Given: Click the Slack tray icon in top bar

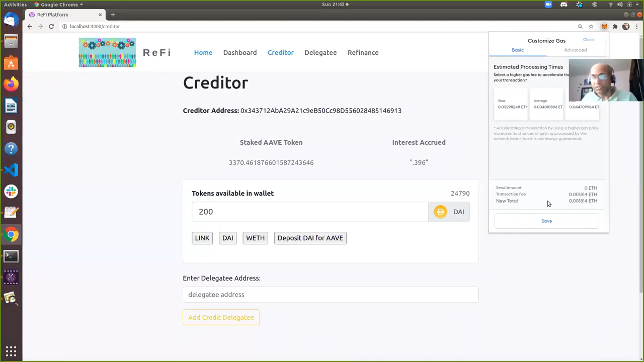Looking at the screenshot, I should 580,5.
